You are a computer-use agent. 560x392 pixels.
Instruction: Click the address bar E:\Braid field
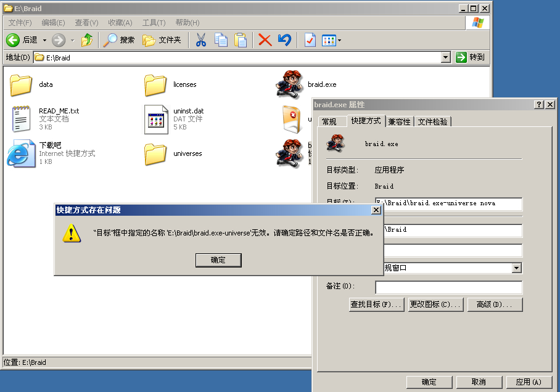(x=237, y=57)
